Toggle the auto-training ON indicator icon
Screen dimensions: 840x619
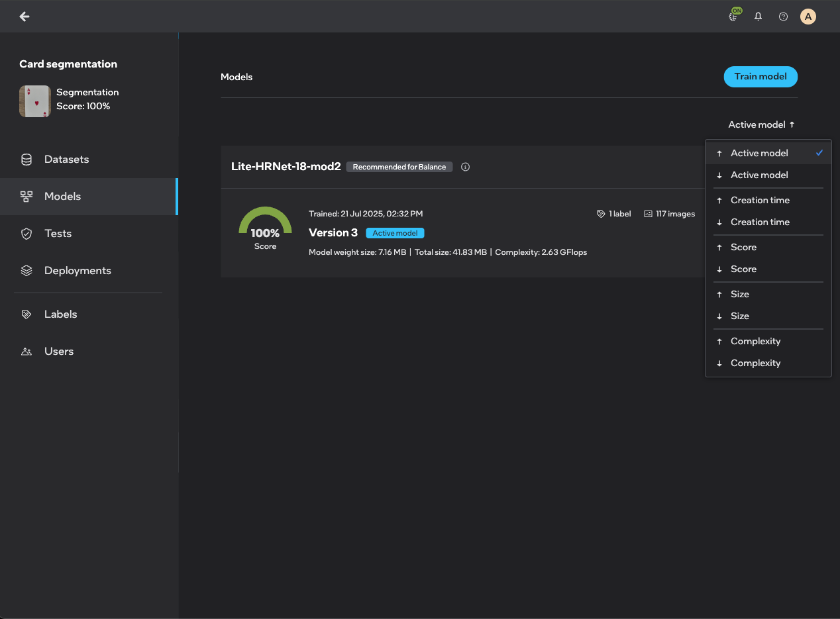click(734, 16)
